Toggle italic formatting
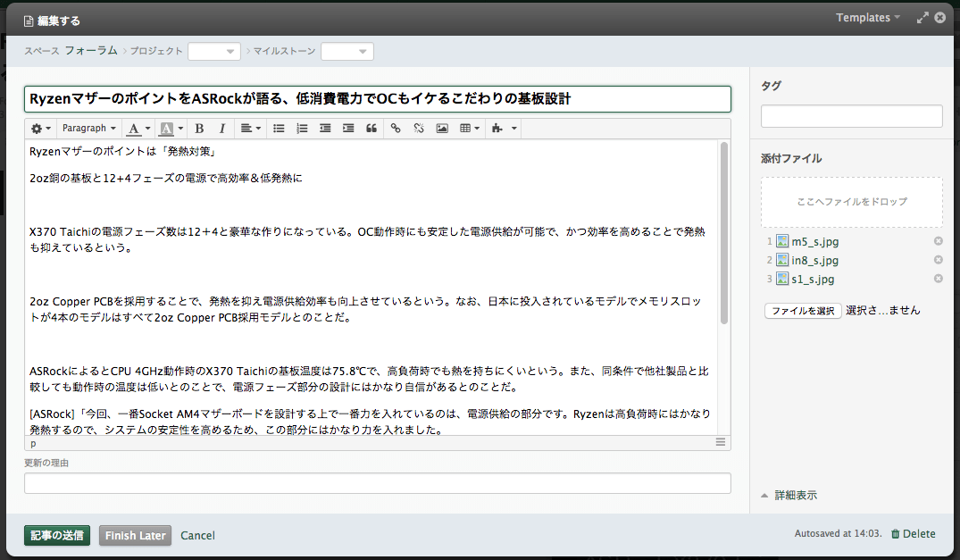 click(x=222, y=129)
